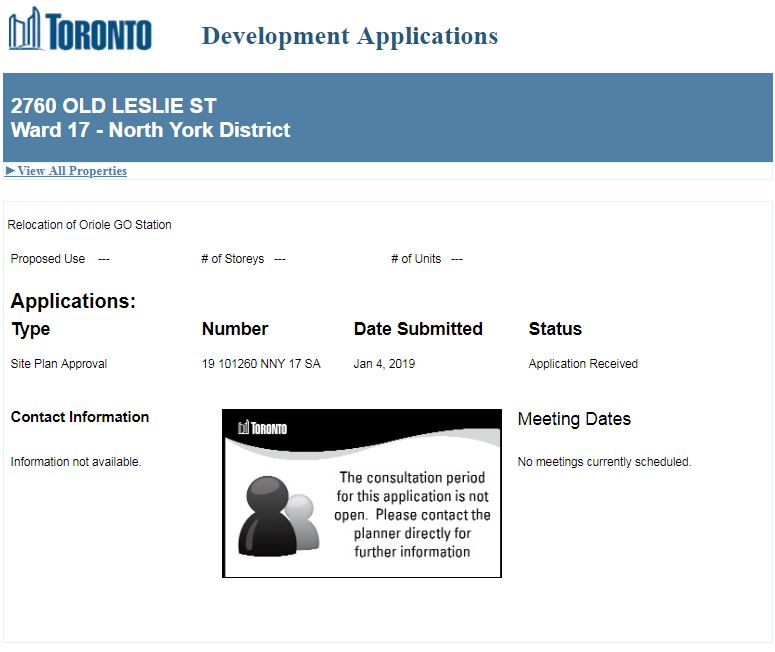
Task: Select the Site Plan Approval application type
Action: [x=59, y=364]
